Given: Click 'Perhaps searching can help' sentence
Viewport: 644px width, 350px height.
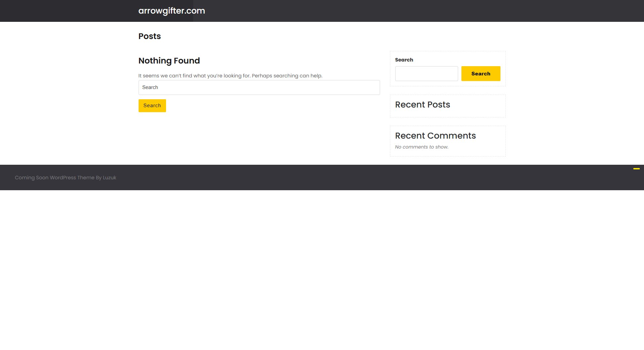Looking at the screenshot, I should pos(287,76).
